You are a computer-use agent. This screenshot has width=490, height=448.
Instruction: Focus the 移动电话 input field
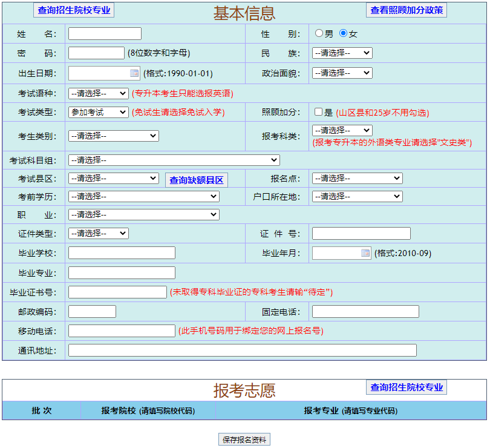(122, 331)
